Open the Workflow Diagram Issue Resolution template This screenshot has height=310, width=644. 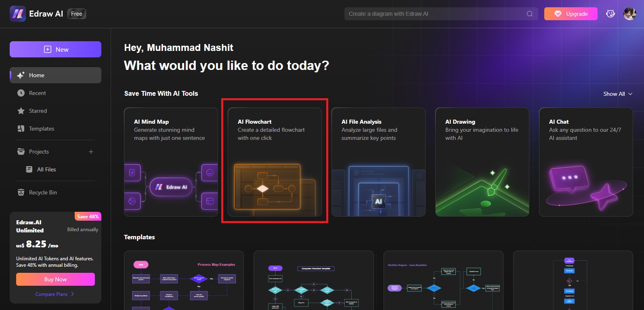(x=443, y=280)
